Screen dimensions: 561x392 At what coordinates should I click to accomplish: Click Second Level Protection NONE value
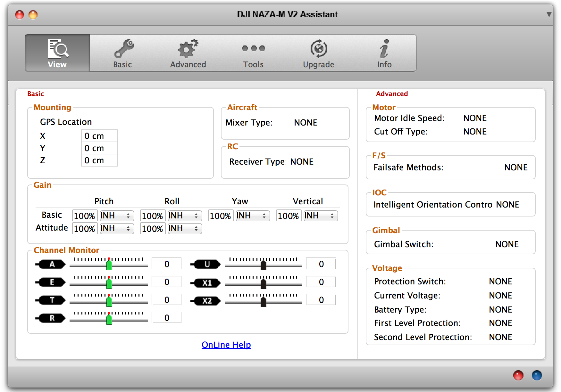click(x=500, y=337)
